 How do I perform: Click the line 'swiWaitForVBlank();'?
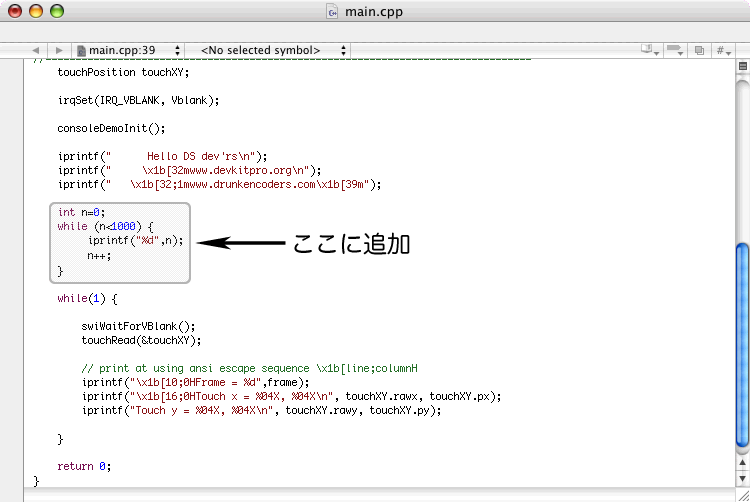[138, 327]
